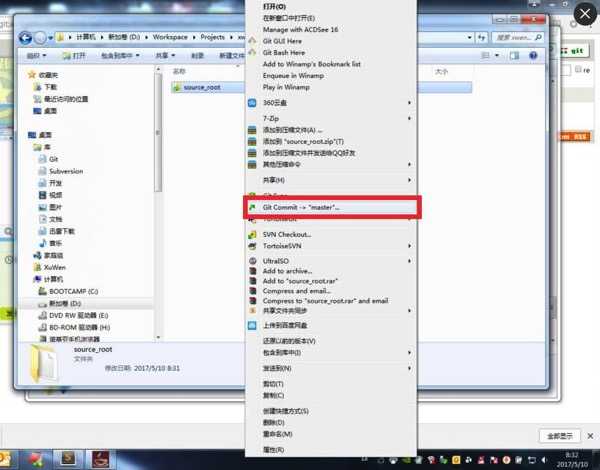The width and height of the screenshot is (600, 470).
Task: Select Manage with ACDSee 16
Action: click(300, 29)
